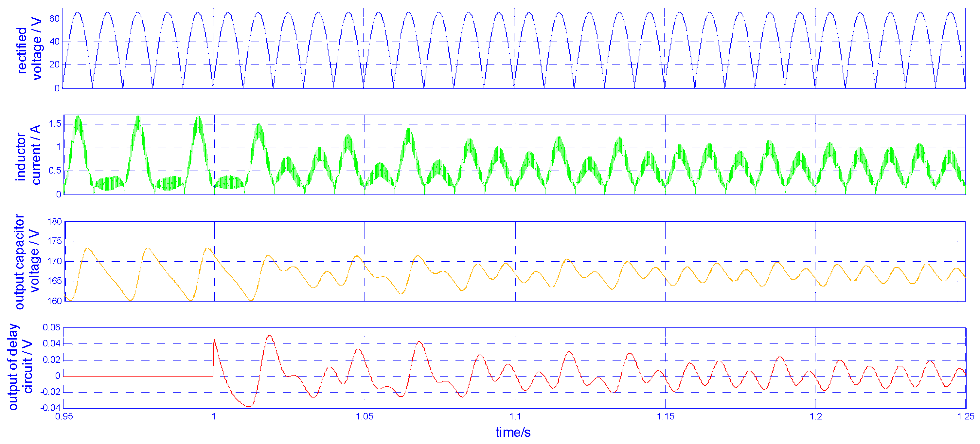Click the first orange capacitor voltage peak
Viewport: 980px width, 444px height.
point(88,249)
